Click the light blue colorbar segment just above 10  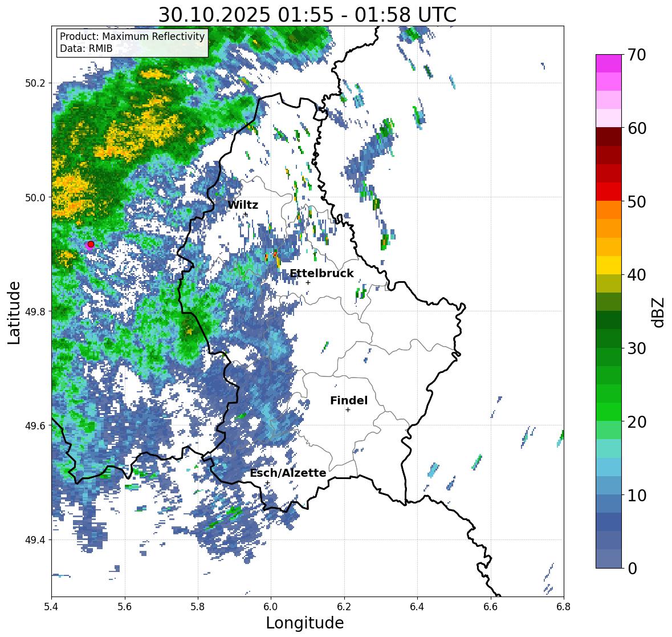pyautogui.click(x=609, y=485)
